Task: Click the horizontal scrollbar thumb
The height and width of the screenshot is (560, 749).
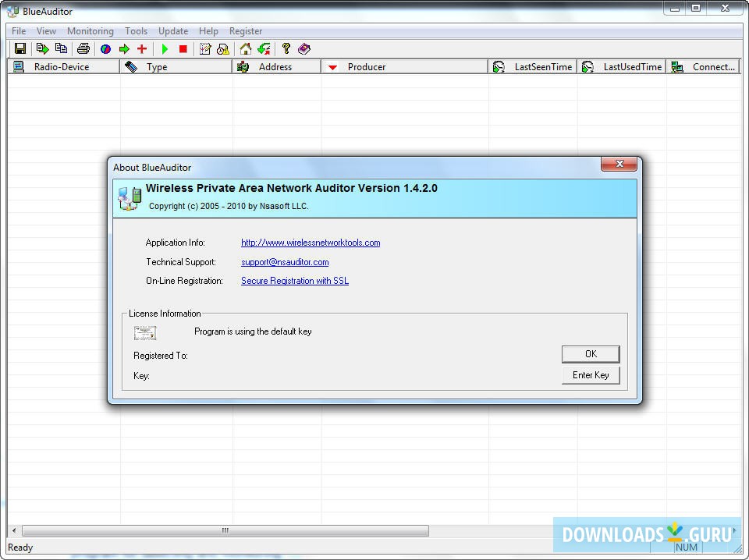Action: tap(225, 530)
